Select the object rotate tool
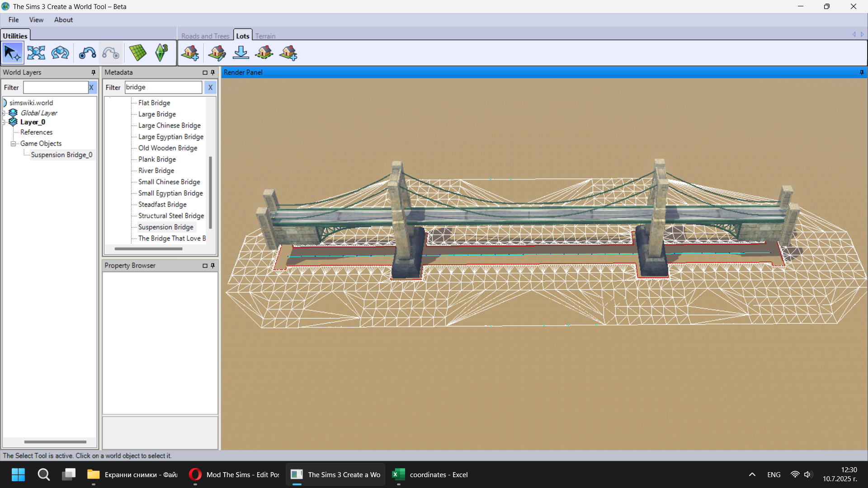The width and height of the screenshot is (868, 488). [x=60, y=53]
